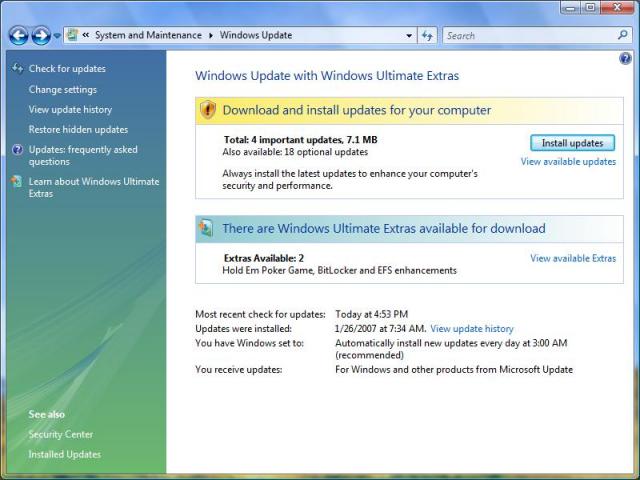The image size is (640, 480).
Task: Go back with the Back arrow button
Action: coord(18,36)
